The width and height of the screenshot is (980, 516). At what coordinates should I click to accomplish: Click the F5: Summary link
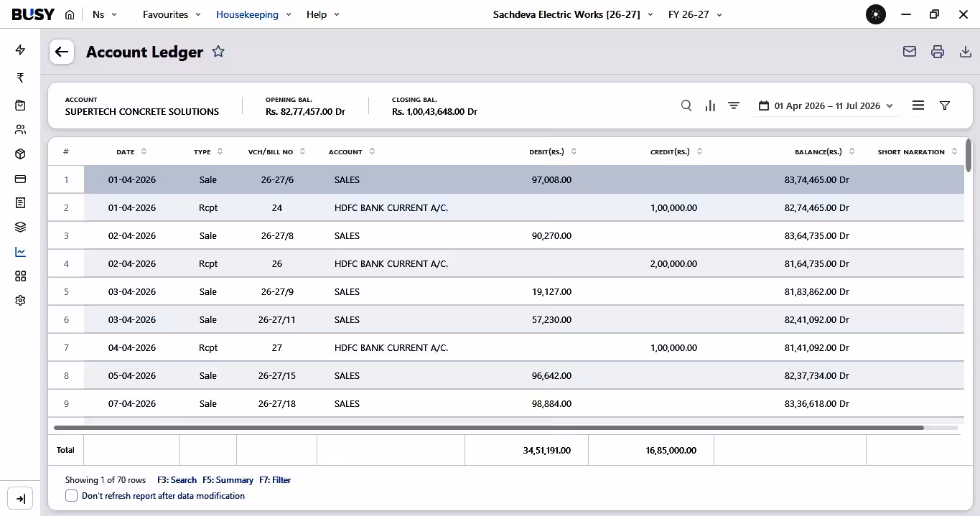(x=228, y=480)
